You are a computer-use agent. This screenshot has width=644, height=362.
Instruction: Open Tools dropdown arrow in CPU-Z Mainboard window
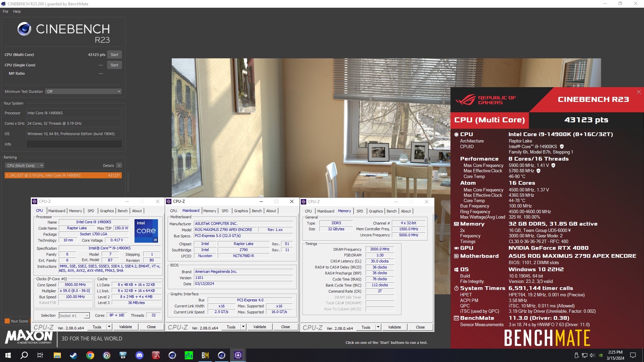coord(243,327)
